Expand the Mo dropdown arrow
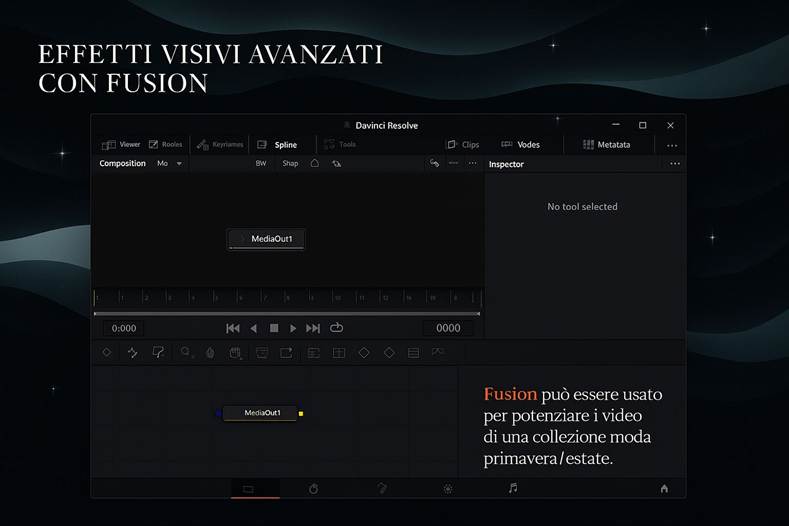The height and width of the screenshot is (526, 789). pos(179,164)
